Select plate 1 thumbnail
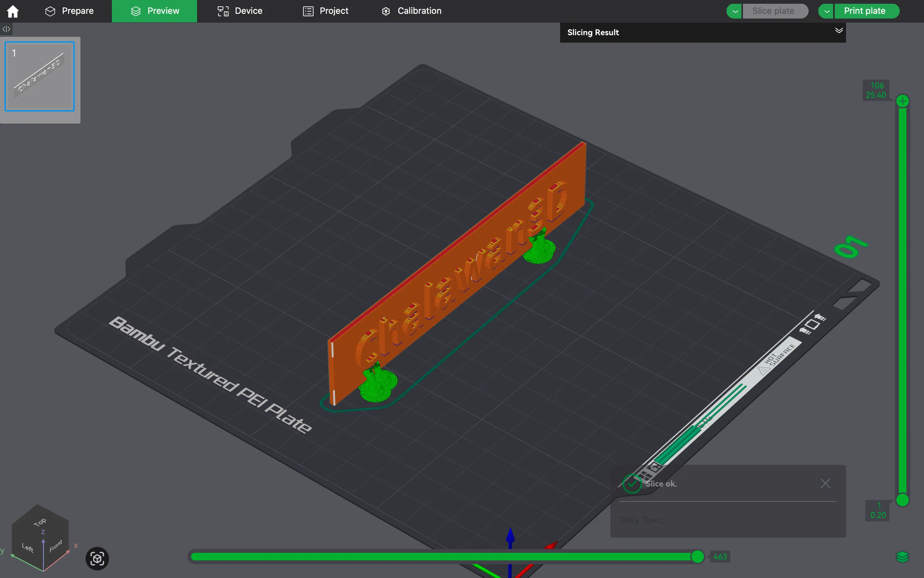The width and height of the screenshot is (924, 578). tap(40, 76)
